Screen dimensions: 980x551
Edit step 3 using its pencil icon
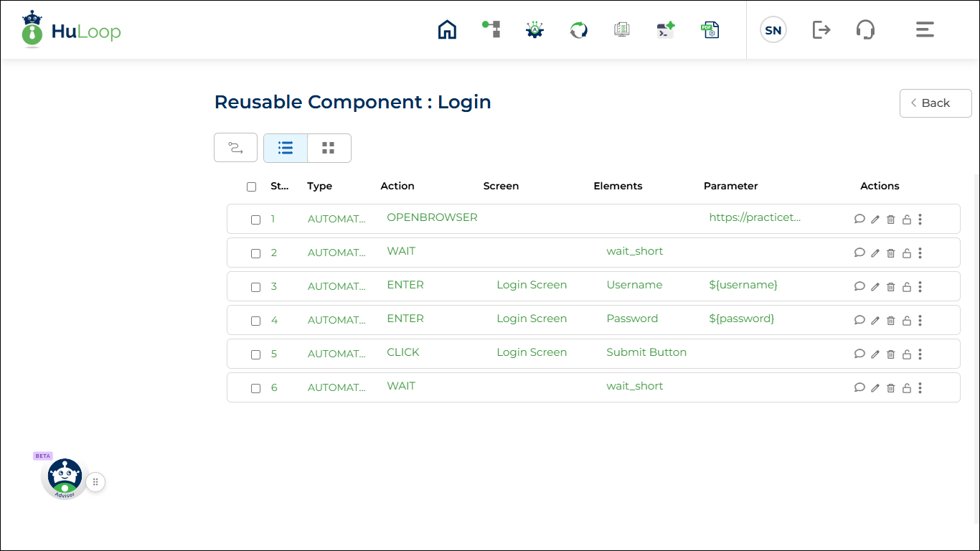[x=875, y=286]
